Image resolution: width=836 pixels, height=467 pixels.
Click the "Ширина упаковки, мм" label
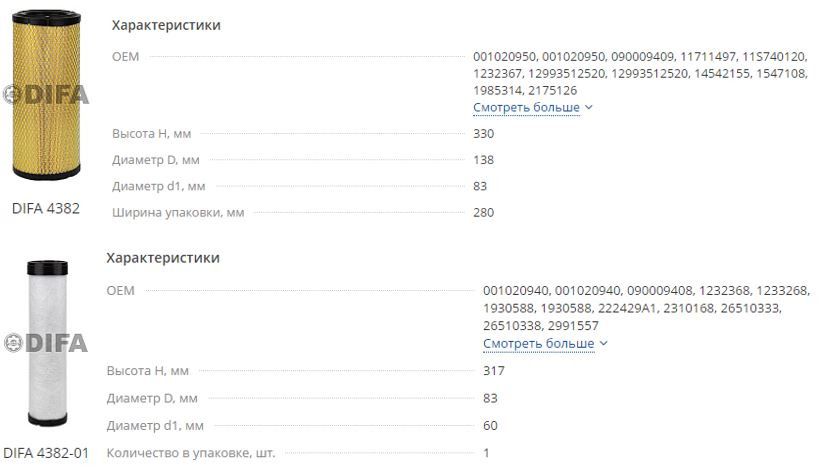pyautogui.click(x=178, y=212)
